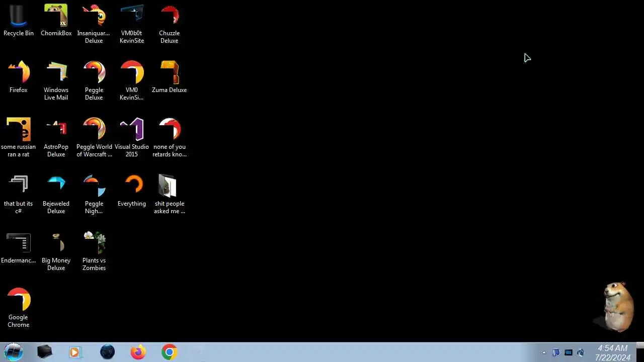Image resolution: width=644 pixels, height=362 pixels.
Task: Select the Everything search desktop icon
Action: [132, 191]
